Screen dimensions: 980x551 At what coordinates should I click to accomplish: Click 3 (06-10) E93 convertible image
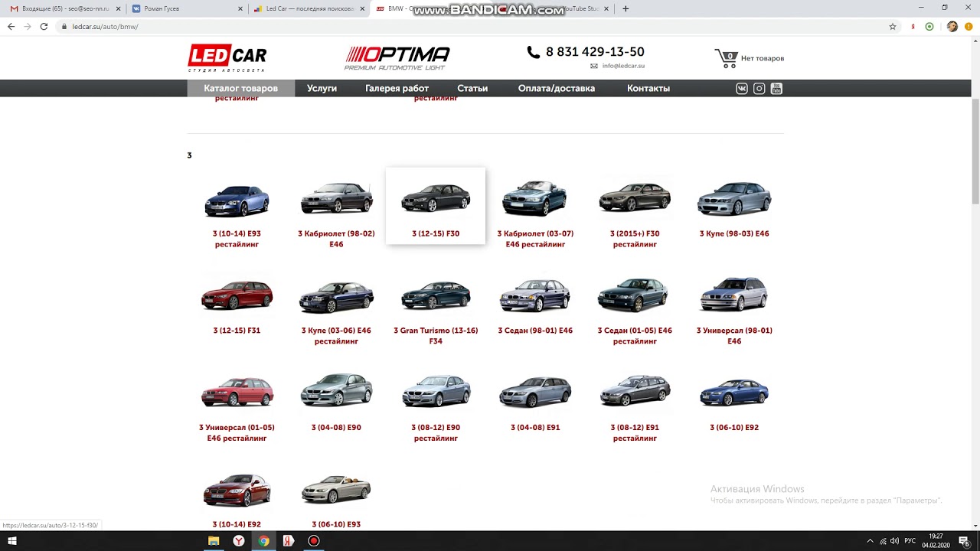pos(336,490)
